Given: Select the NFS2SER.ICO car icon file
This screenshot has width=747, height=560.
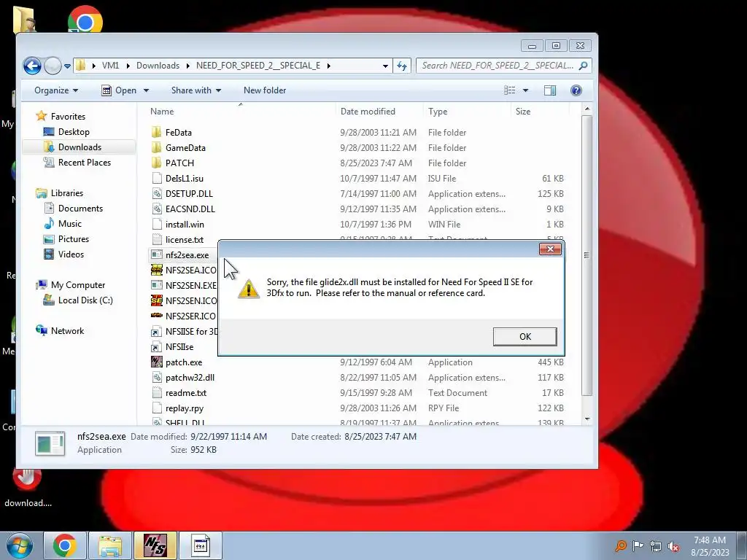Looking at the screenshot, I should [x=157, y=316].
